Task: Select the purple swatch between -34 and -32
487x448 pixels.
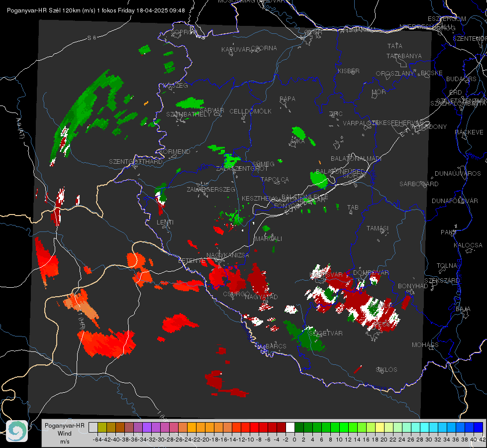Action: (147, 428)
